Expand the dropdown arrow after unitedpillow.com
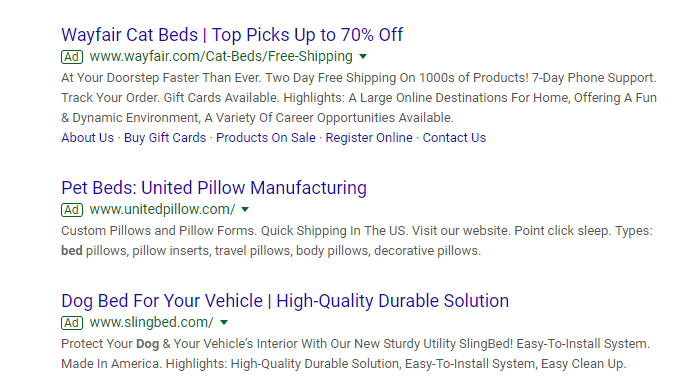The image size is (699, 391). tap(245, 210)
